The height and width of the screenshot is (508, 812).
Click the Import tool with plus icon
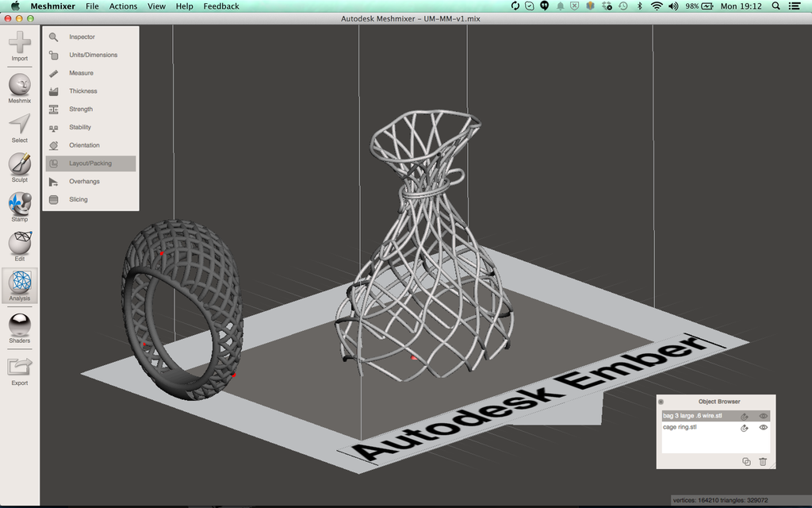click(x=20, y=46)
